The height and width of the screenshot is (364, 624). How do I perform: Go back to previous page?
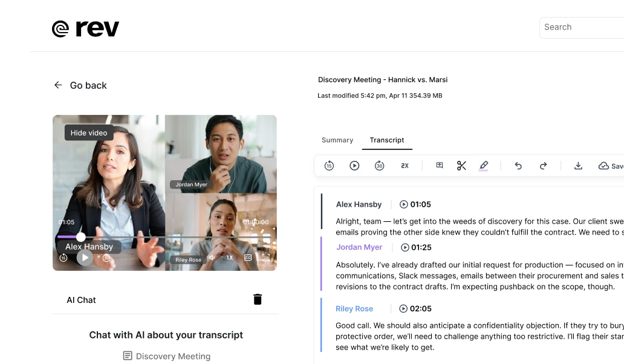click(x=80, y=85)
